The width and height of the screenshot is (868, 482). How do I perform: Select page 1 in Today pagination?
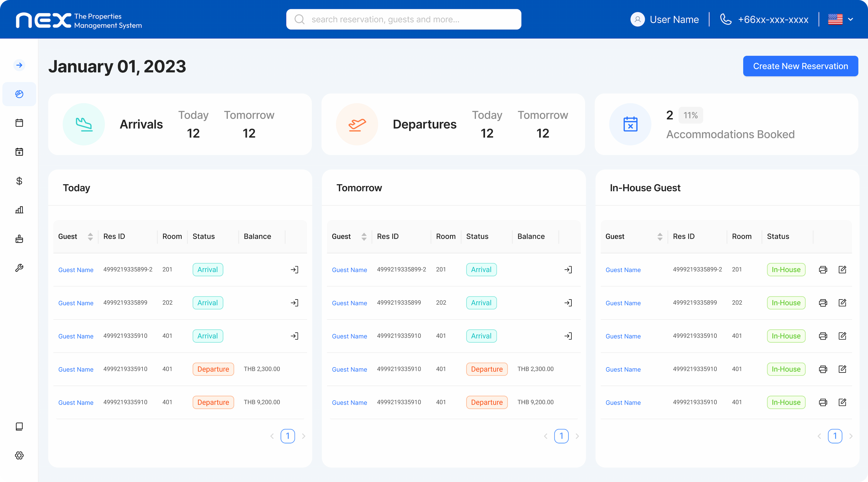pos(288,436)
